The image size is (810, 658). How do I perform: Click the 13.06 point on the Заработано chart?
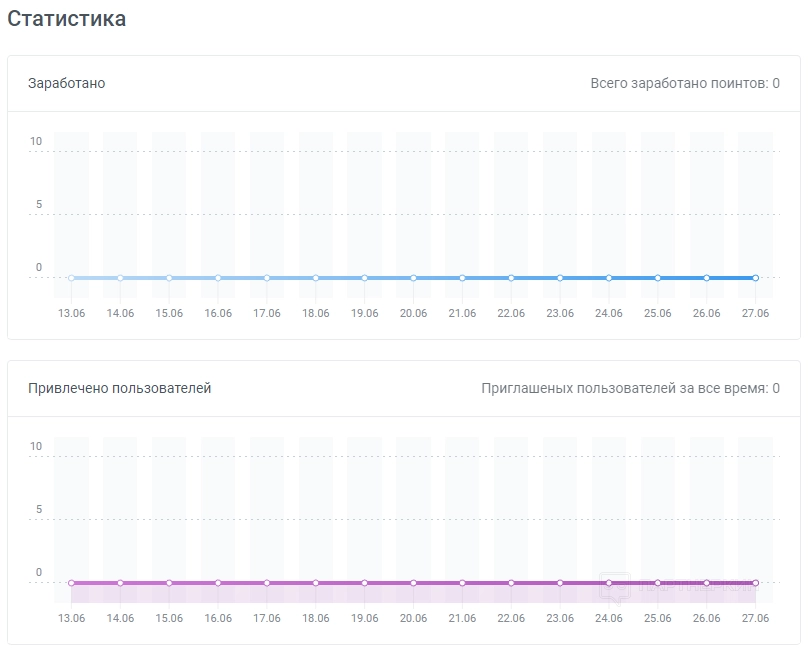click(71, 278)
